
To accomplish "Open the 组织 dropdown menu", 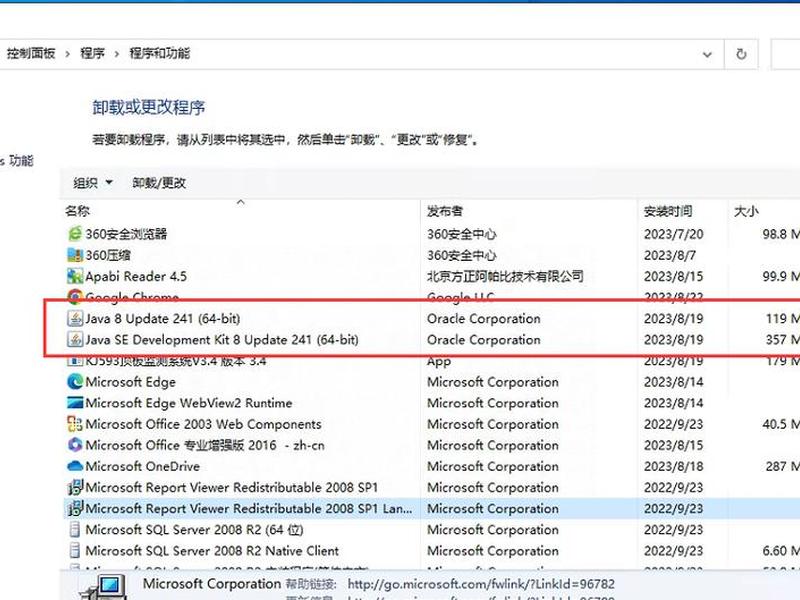I will click(92, 183).
